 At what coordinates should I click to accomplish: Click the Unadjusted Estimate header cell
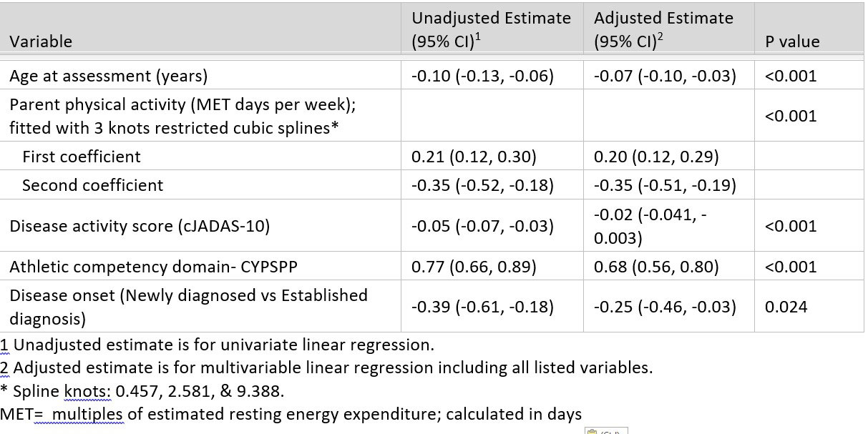tap(491, 29)
